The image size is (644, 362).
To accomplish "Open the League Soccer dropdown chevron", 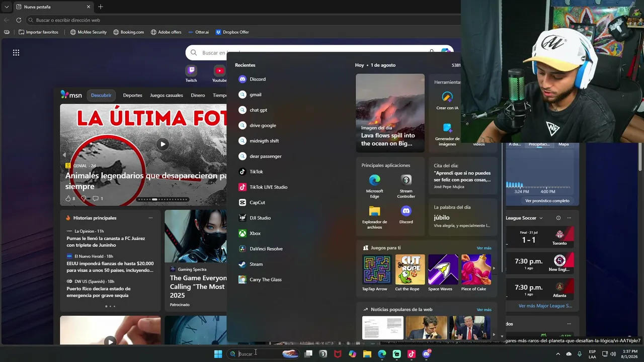I will coord(541,218).
